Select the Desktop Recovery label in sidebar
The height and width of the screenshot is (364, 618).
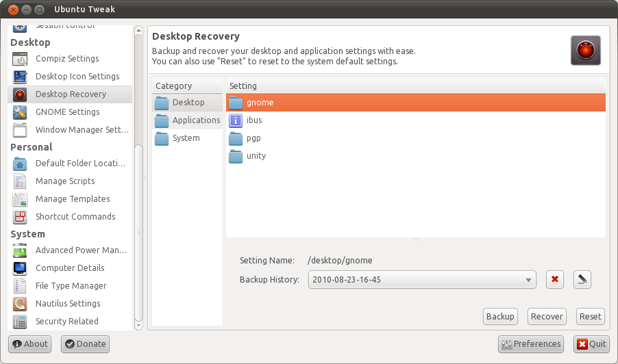[x=71, y=94]
